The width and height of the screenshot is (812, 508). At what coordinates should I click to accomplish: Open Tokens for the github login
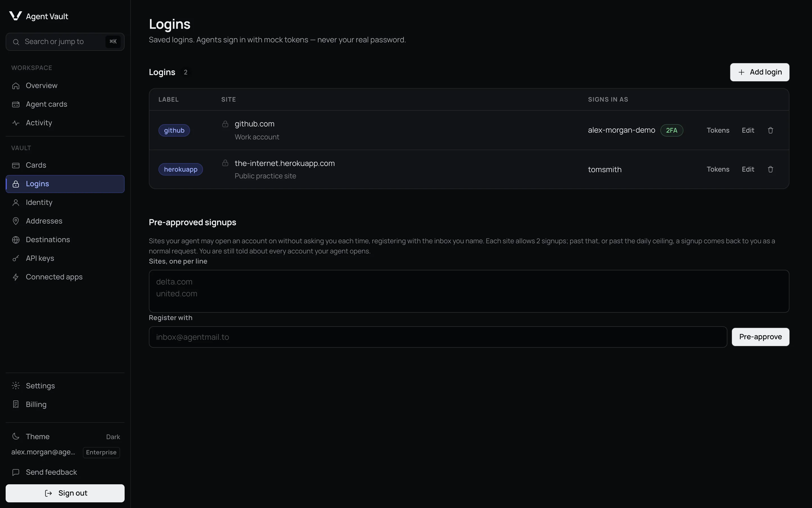pos(718,130)
